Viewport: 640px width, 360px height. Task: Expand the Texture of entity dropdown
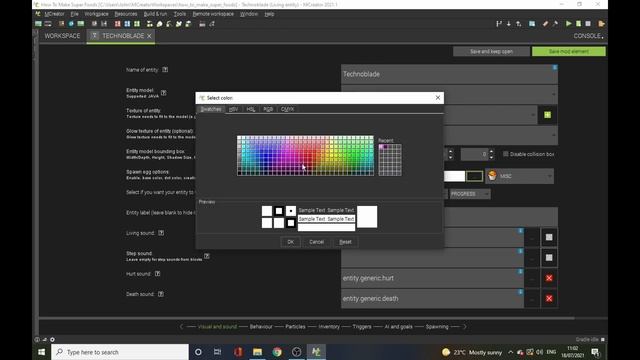(533, 115)
